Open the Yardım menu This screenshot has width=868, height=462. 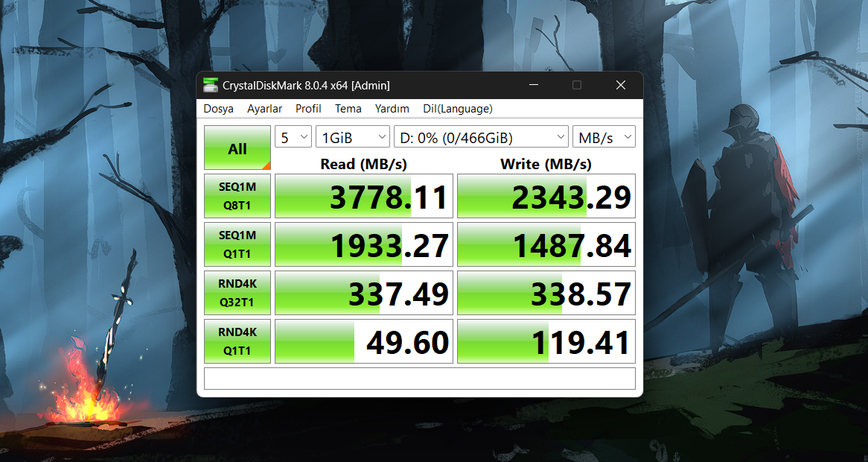(392, 109)
